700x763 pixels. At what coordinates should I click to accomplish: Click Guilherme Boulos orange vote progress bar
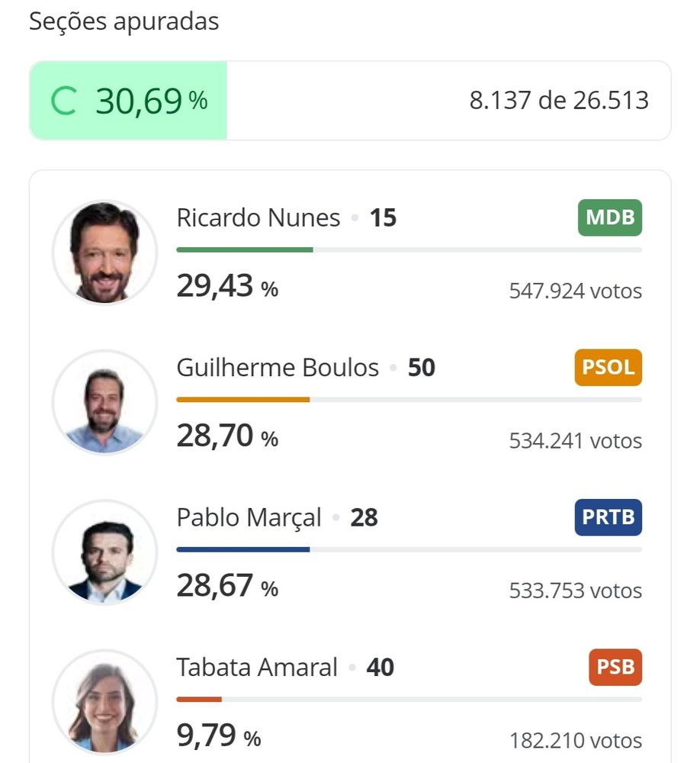pyautogui.click(x=409, y=400)
